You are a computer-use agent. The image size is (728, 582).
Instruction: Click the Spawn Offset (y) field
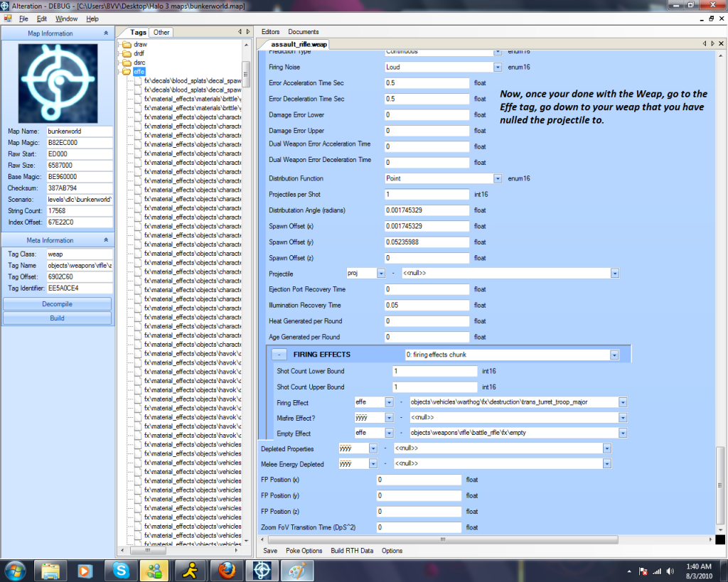427,242
